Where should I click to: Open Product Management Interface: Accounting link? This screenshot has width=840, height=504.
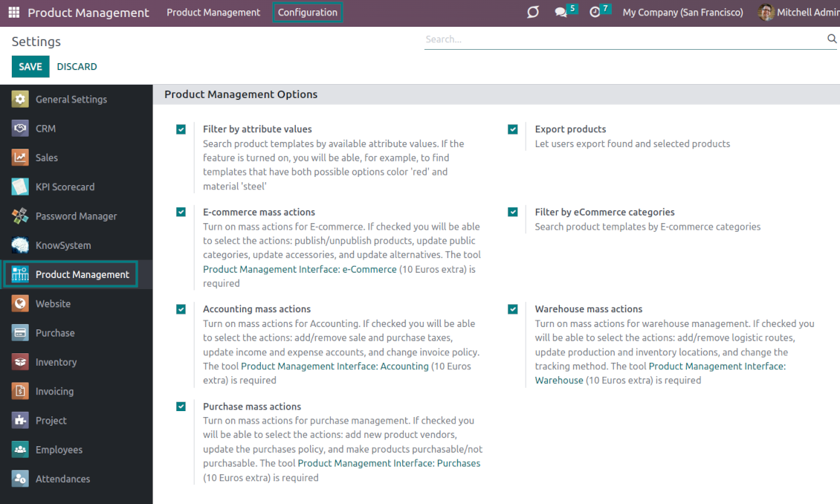(335, 366)
